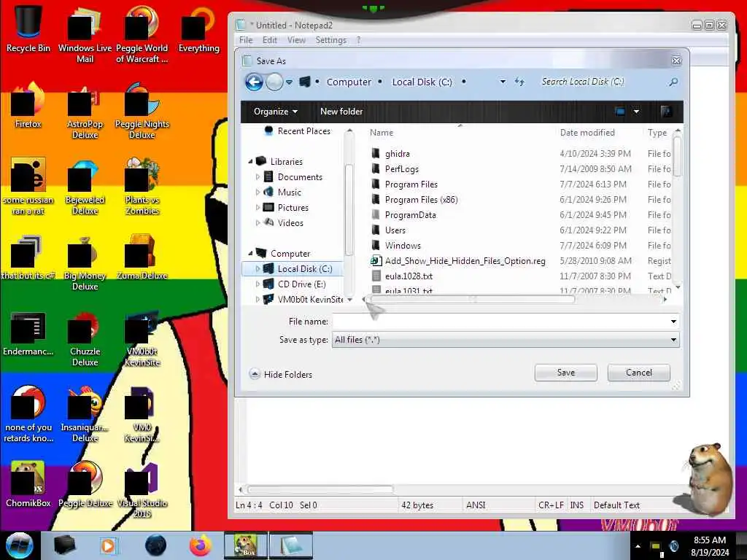Click the Forward arrow in Save As dialog
Image resolution: width=747 pixels, height=560 pixels.
click(274, 82)
